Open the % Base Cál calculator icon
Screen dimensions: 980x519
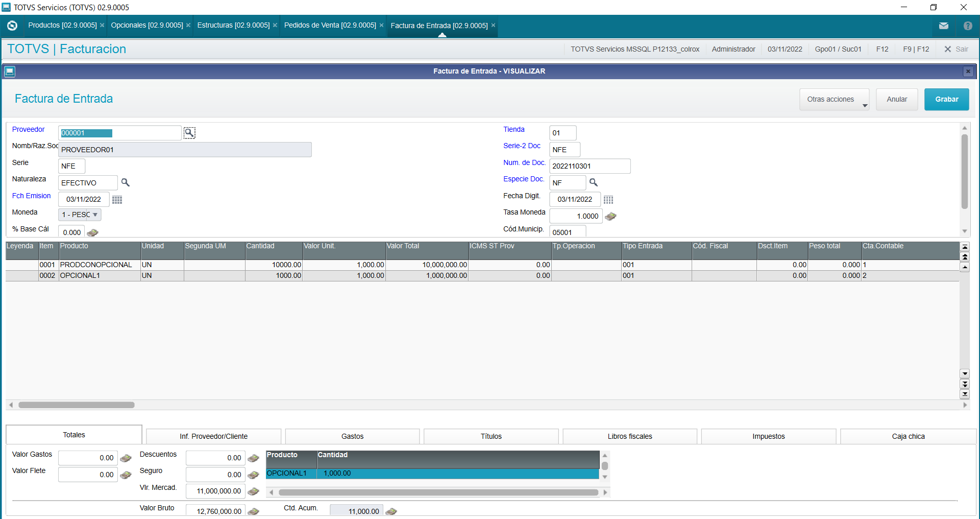click(x=92, y=232)
